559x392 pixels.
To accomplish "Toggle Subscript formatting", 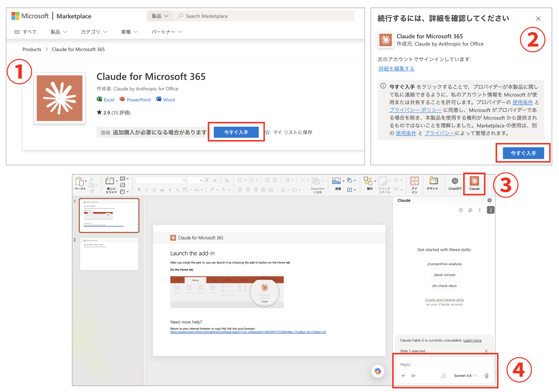I will pos(178,190).
